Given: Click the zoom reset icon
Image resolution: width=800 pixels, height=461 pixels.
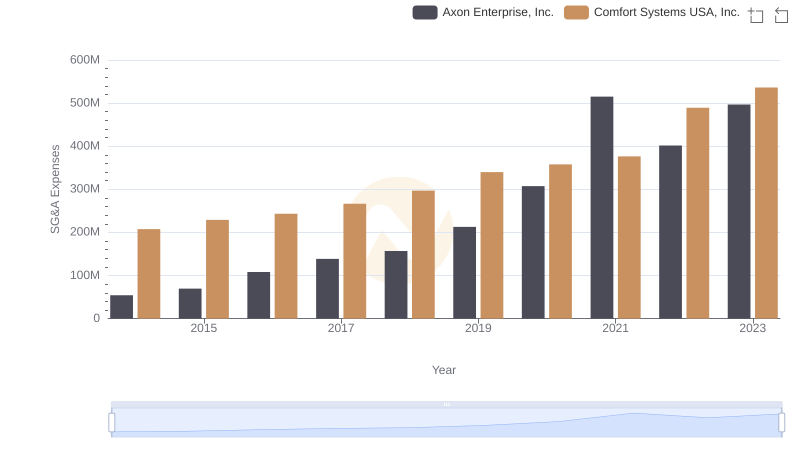Looking at the screenshot, I should (781, 15).
